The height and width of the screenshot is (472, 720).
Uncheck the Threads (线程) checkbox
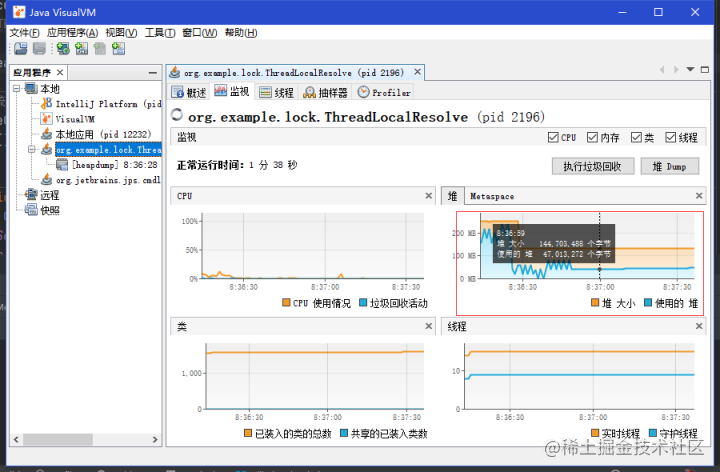pos(670,137)
